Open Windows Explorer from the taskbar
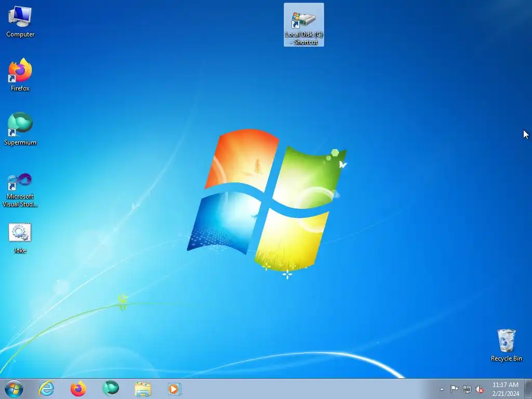The image size is (532, 399). pos(143,389)
